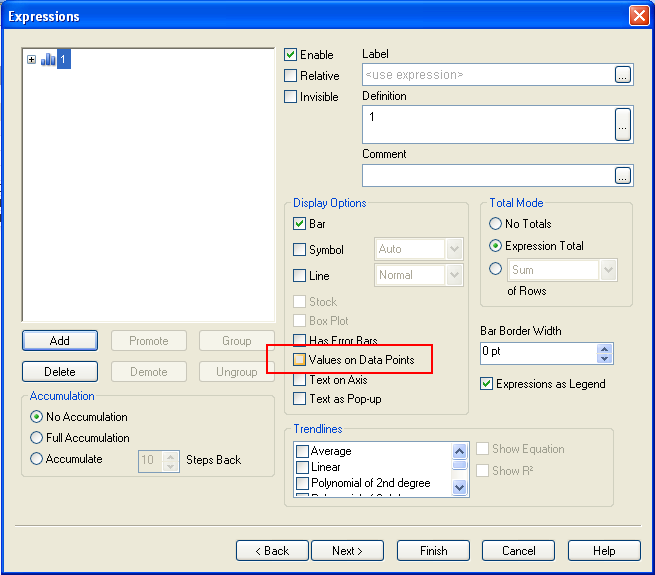Open Definition expression editor ellipsis button
Image resolution: width=655 pixels, height=575 pixels.
point(622,125)
